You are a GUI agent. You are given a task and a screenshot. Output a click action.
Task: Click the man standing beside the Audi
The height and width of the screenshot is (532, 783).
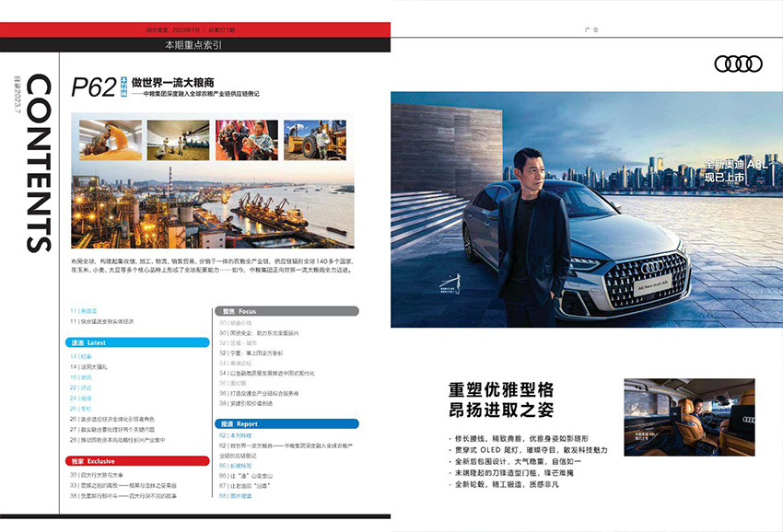coord(533,237)
